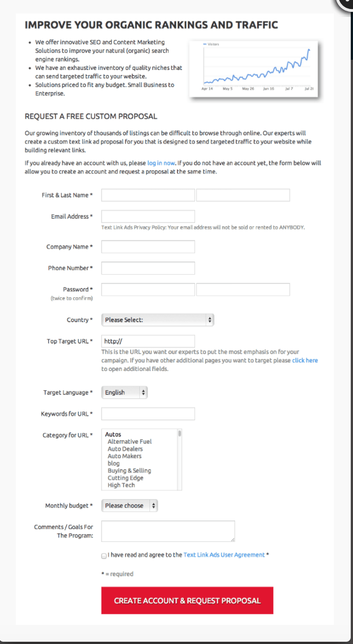Viewport: 353px width, 644px height.
Task: Select 'Autos' in the Category list
Action: [115, 434]
